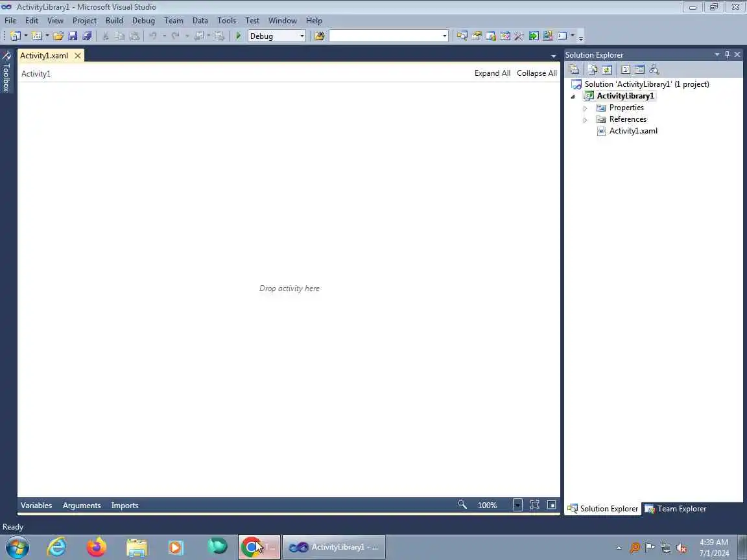Viewport: 747px width, 560px height.
Task: Select Activity1.xaml in Solution Explorer
Action: [x=633, y=131]
